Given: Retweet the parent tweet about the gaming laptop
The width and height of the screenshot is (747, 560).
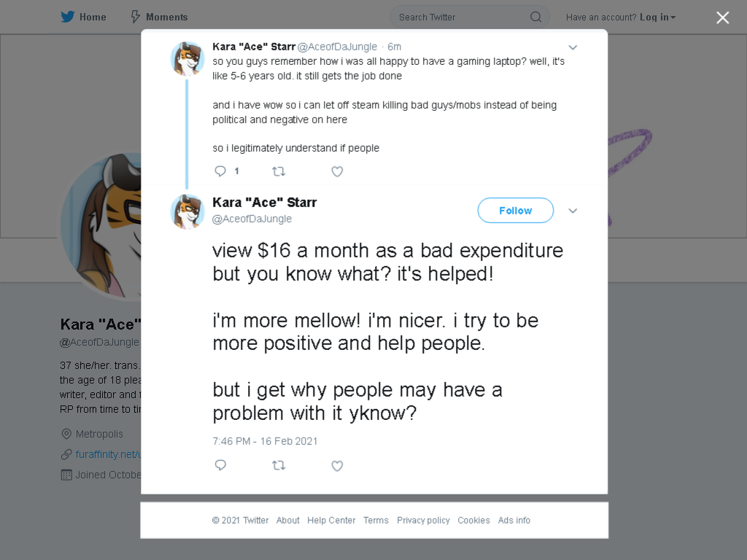Looking at the screenshot, I should point(279,171).
